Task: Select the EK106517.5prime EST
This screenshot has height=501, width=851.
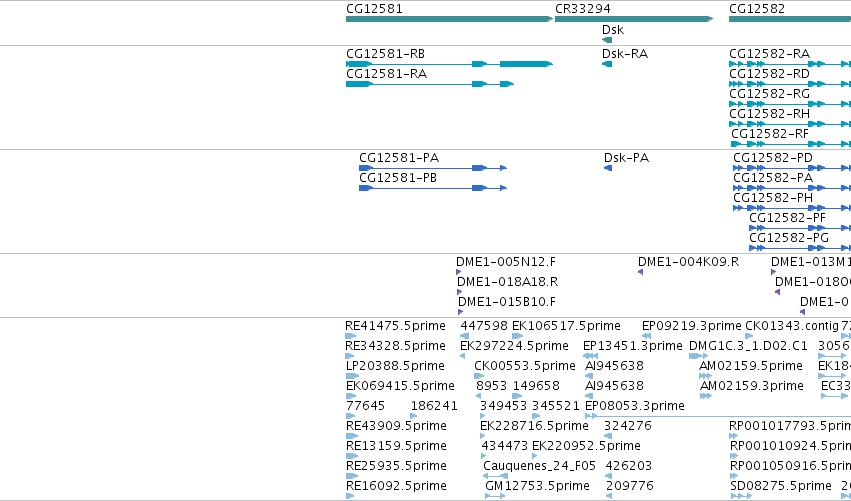Action: pyautogui.click(x=566, y=326)
